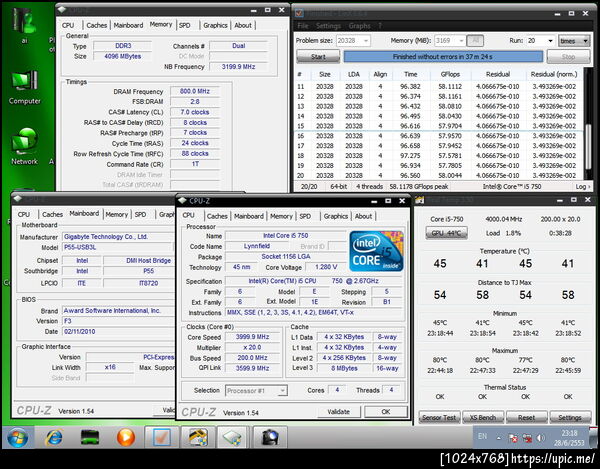Open the Graphs menu in LinX

point(359,26)
